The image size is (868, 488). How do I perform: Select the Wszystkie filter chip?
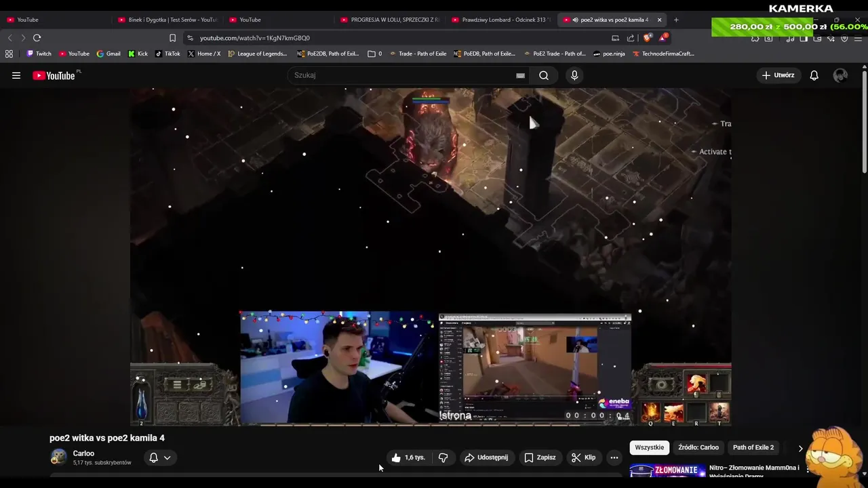649,447
